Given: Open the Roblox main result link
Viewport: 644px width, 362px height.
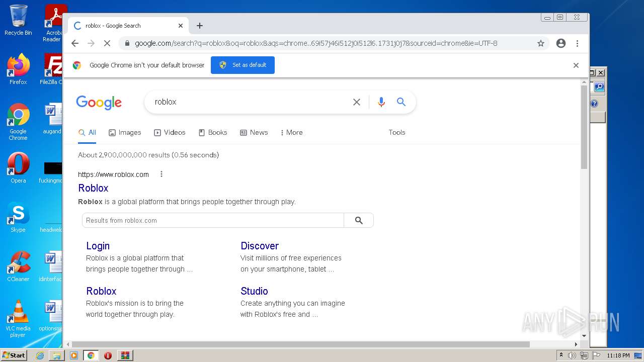Looking at the screenshot, I should pyautogui.click(x=93, y=188).
